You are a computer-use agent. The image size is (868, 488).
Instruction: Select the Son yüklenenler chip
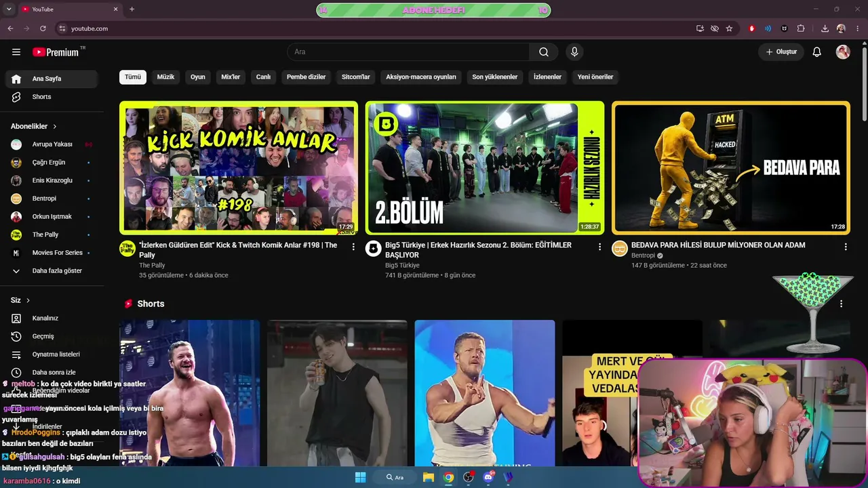pyautogui.click(x=495, y=77)
